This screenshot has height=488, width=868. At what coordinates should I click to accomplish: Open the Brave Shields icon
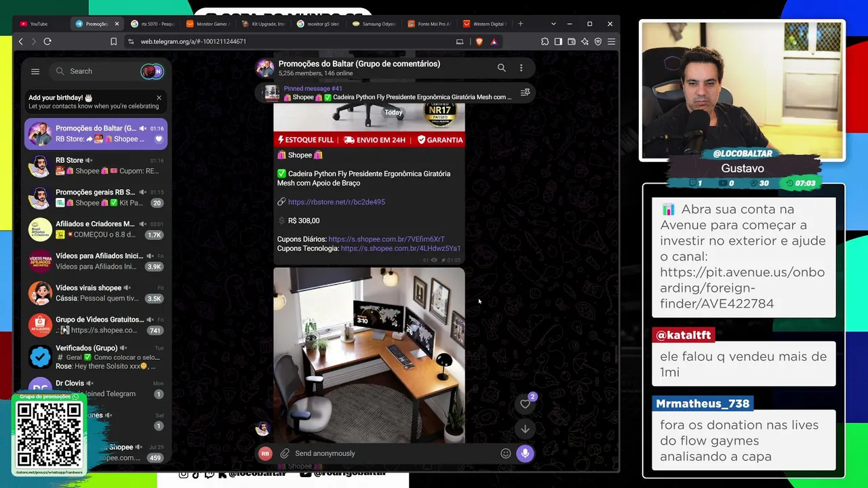pos(479,41)
